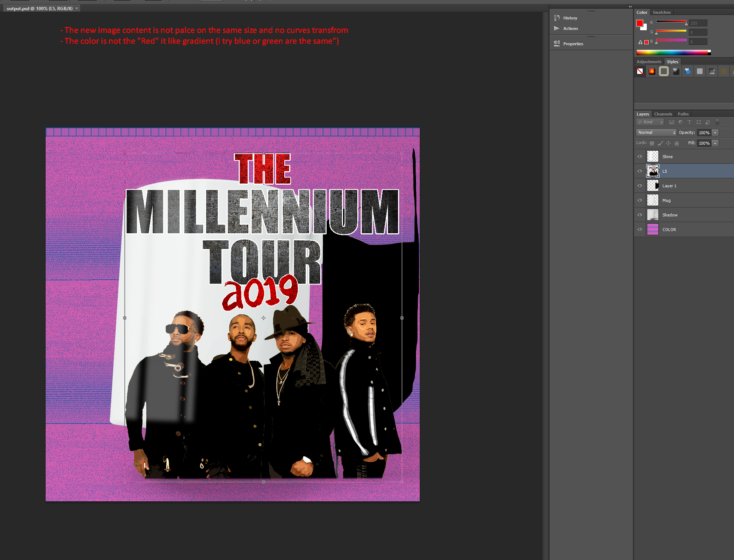The height and width of the screenshot is (560, 734).
Task: Filter layers by pixel layers icon
Action: point(672,122)
